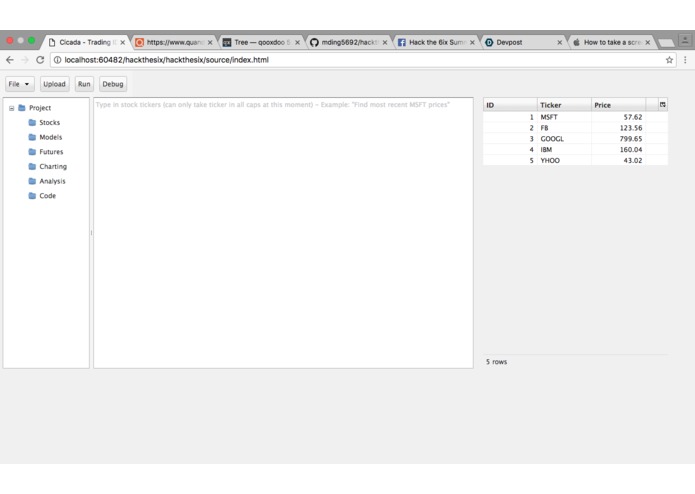Open the File dropdown menu
The width and height of the screenshot is (695, 494).
coord(20,84)
